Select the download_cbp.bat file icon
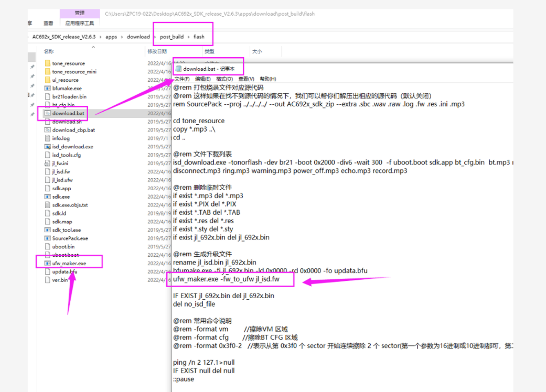This screenshot has height=392, width=546. click(x=47, y=130)
